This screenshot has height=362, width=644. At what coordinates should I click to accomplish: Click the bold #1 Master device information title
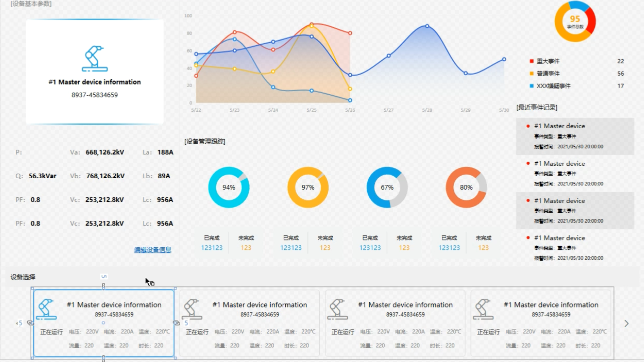[95, 82]
